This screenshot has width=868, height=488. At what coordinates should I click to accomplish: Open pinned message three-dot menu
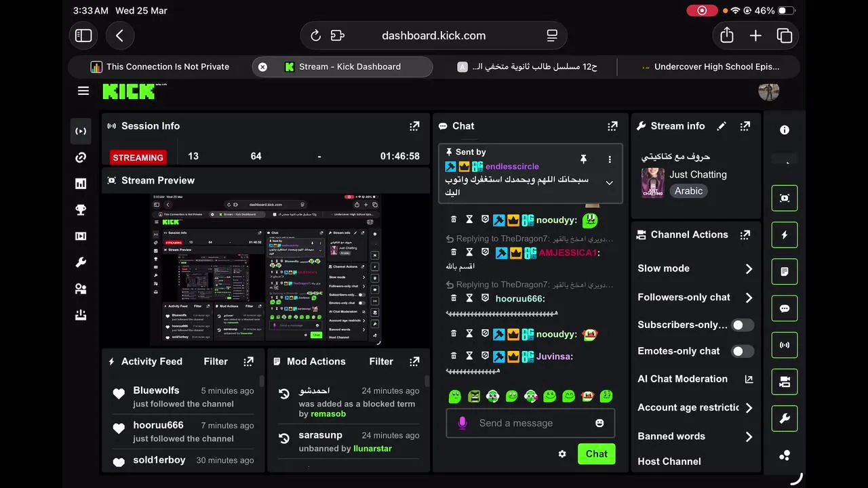(x=610, y=159)
